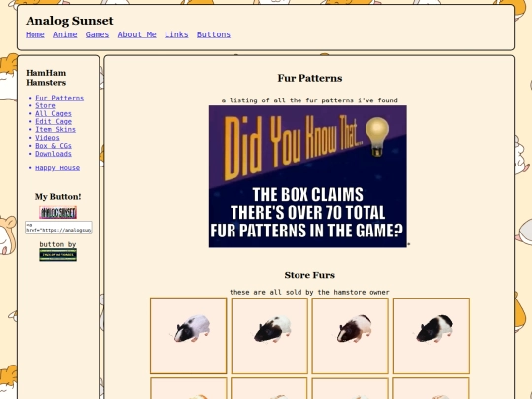The height and width of the screenshot is (399, 532).
Task: Click 'these are all sold by the hamstore owner'
Action: coord(309,293)
